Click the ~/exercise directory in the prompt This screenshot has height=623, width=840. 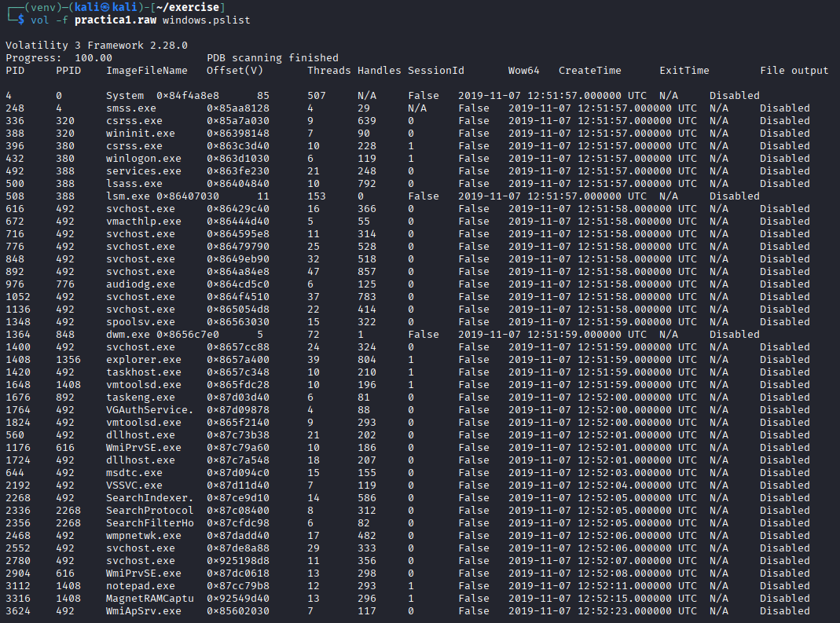click(190, 7)
